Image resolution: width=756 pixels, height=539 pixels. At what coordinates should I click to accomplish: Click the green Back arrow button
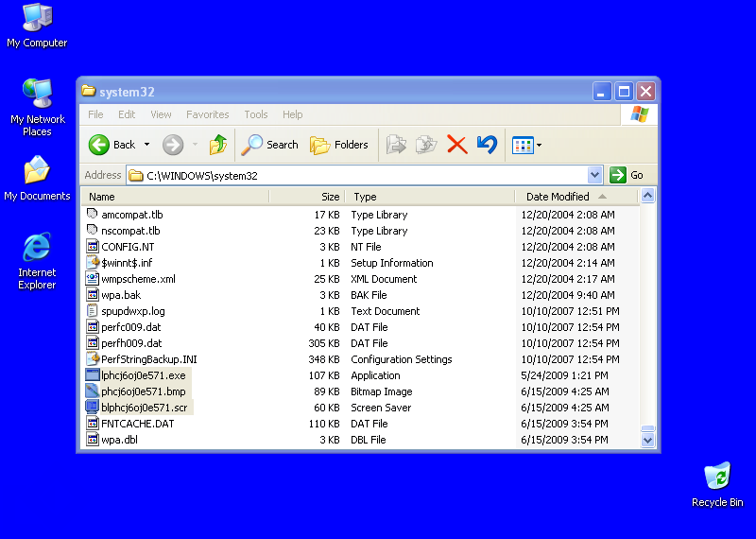point(99,145)
